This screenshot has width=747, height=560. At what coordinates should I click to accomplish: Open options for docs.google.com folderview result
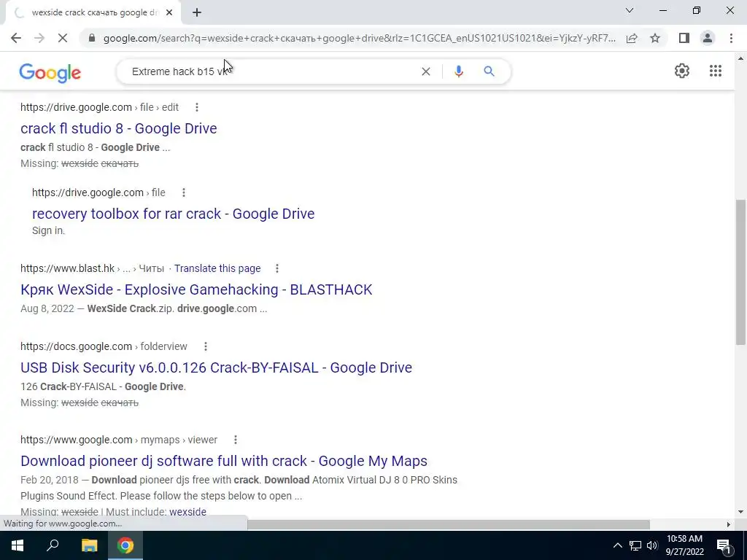(x=205, y=346)
